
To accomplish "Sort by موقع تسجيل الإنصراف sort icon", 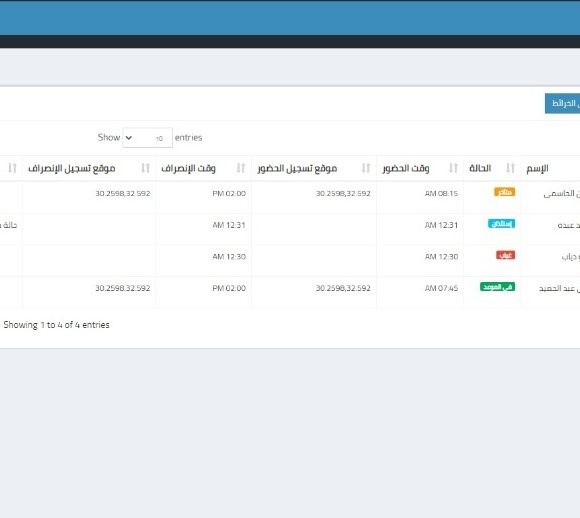I will pos(145,168).
